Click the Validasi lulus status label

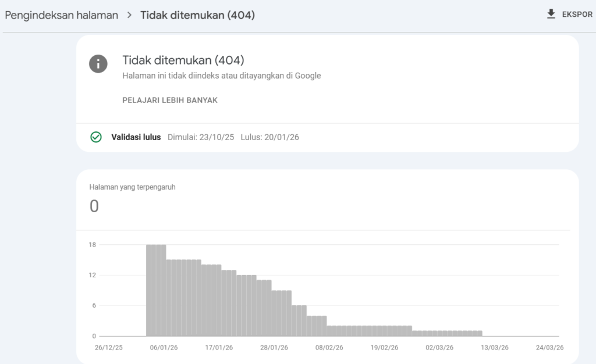[136, 137]
